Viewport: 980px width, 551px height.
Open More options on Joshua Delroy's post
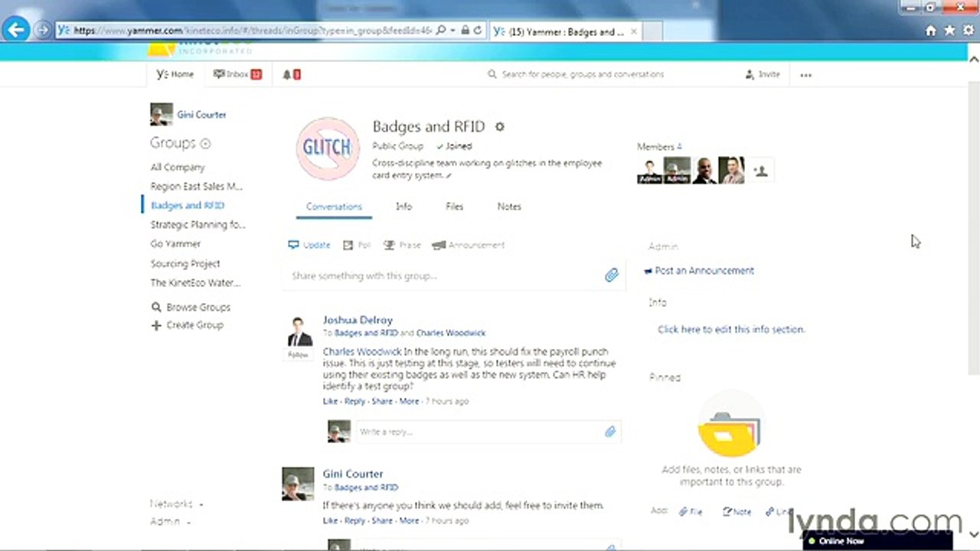[x=409, y=401]
